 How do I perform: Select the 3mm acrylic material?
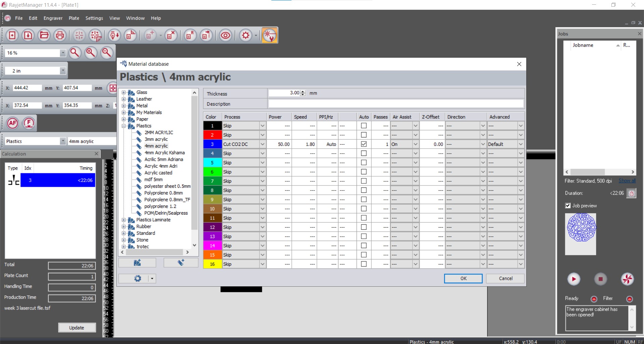pyautogui.click(x=156, y=139)
